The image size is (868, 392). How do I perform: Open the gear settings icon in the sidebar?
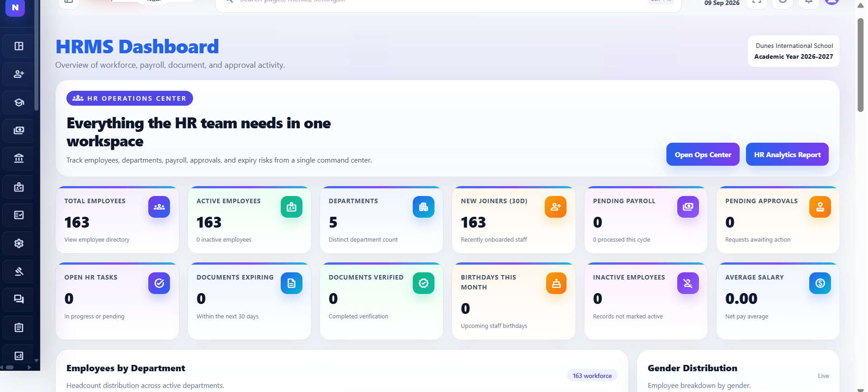(x=19, y=243)
